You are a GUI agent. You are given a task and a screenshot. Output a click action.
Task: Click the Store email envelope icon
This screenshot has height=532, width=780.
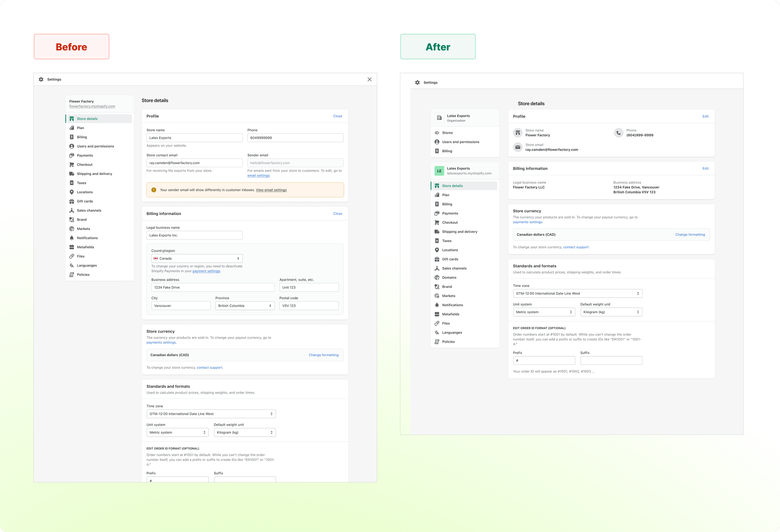pos(518,147)
